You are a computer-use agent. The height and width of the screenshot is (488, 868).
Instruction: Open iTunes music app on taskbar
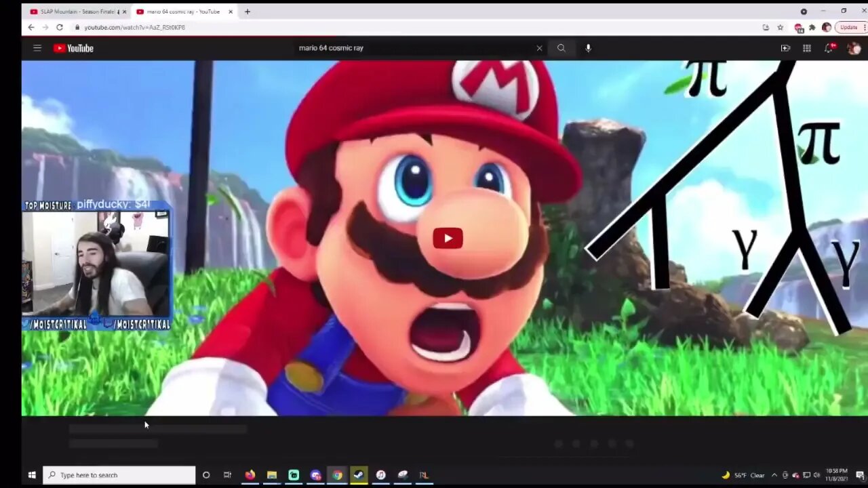(380, 475)
